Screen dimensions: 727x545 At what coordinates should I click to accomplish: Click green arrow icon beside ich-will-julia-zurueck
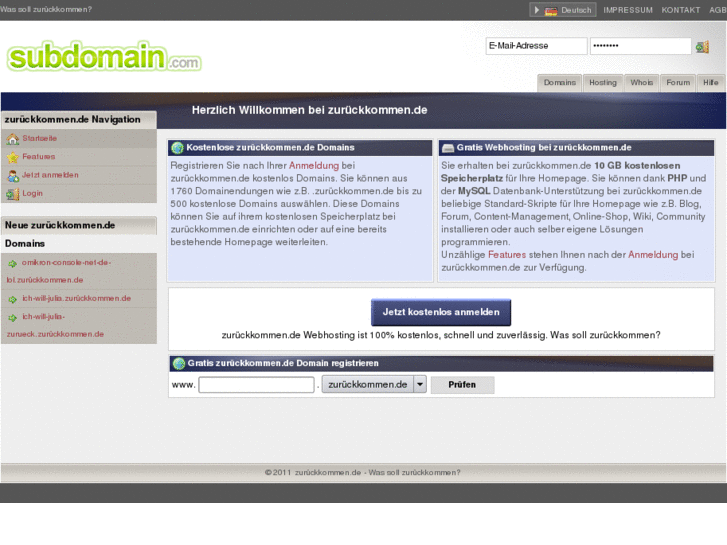13,318
